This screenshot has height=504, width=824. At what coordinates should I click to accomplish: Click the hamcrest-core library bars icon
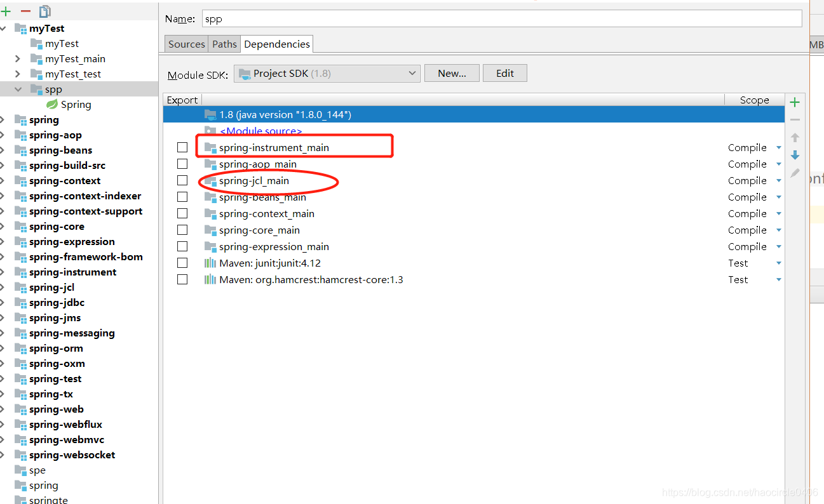(210, 280)
